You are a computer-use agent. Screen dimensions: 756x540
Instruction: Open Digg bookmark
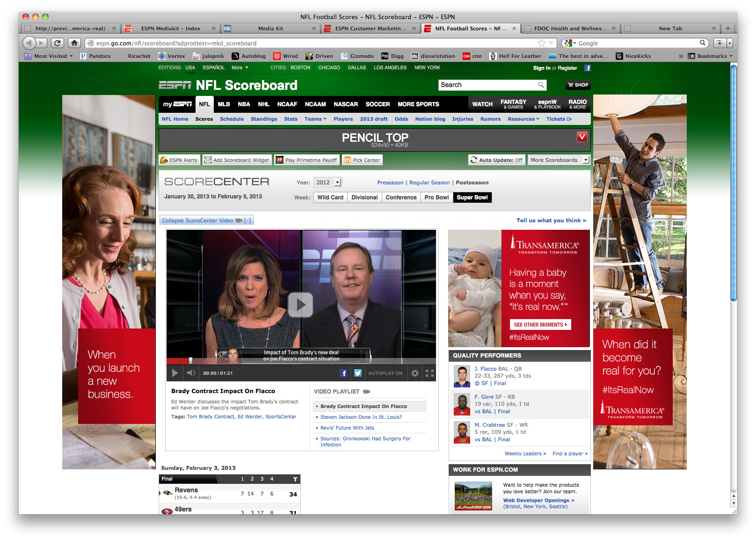392,56
